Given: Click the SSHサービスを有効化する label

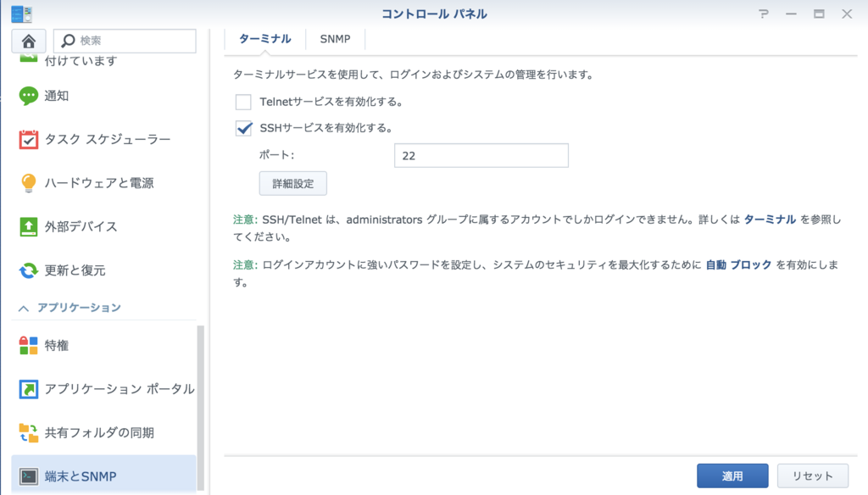Looking at the screenshot, I should [x=326, y=128].
